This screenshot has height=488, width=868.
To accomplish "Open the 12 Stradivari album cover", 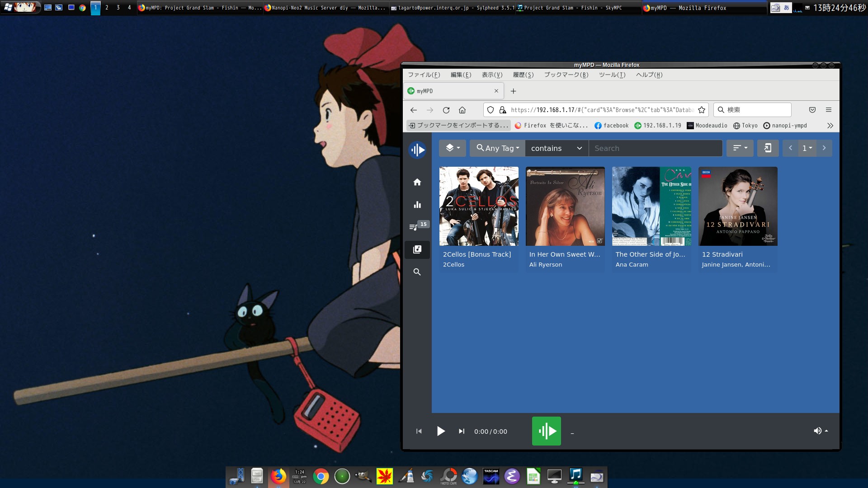I will pyautogui.click(x=738, y=206).
